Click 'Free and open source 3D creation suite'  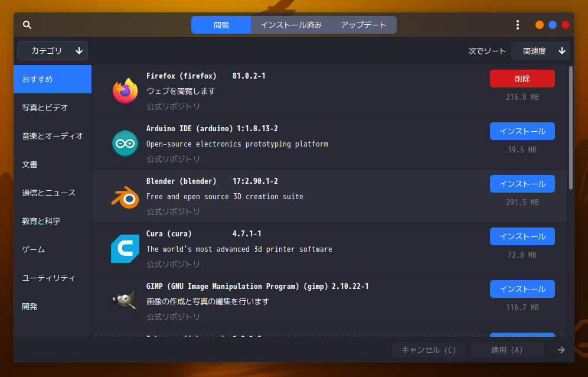pyautogui.click(x=224, y=196)
